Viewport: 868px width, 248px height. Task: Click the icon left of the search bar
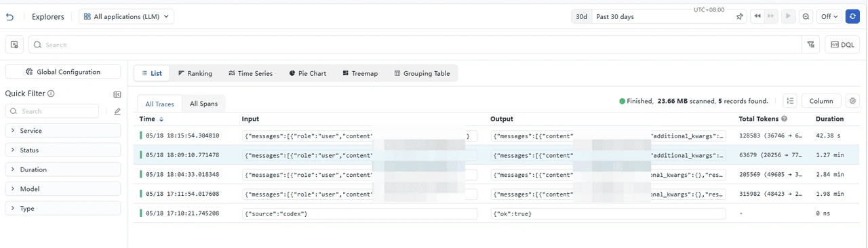point(15,45)
